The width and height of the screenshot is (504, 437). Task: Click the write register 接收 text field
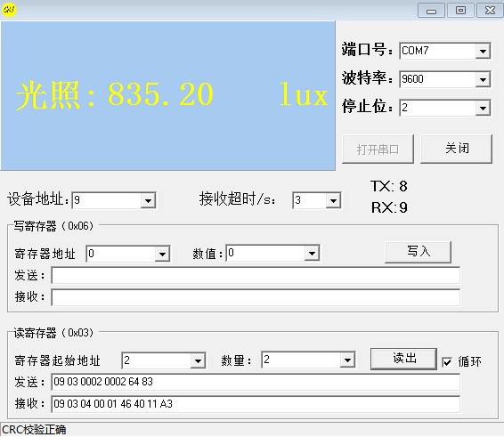click(256, 297)
